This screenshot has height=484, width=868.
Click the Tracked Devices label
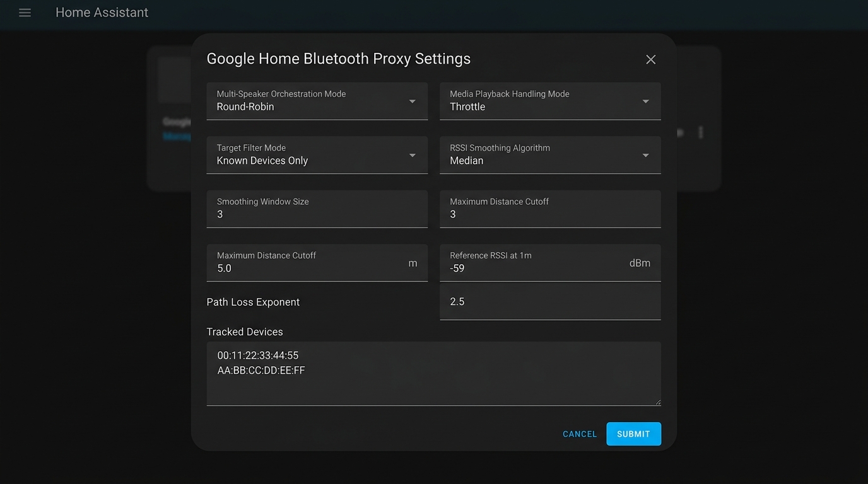tap(245, 331)
